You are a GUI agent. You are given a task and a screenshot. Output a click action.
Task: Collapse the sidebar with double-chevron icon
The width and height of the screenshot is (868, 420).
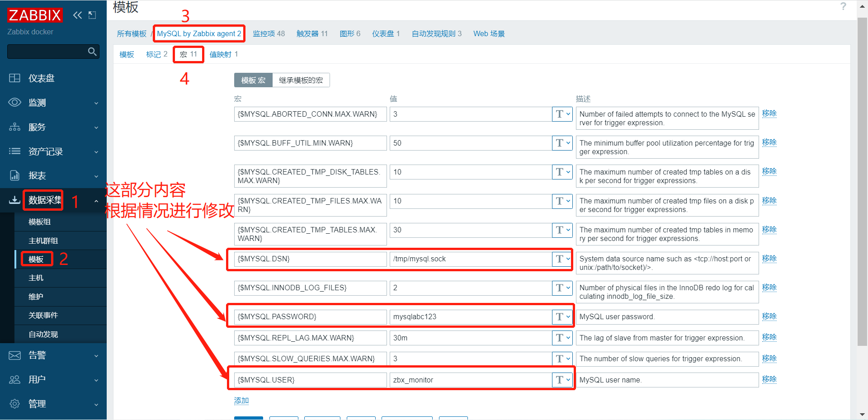point(78,15)
